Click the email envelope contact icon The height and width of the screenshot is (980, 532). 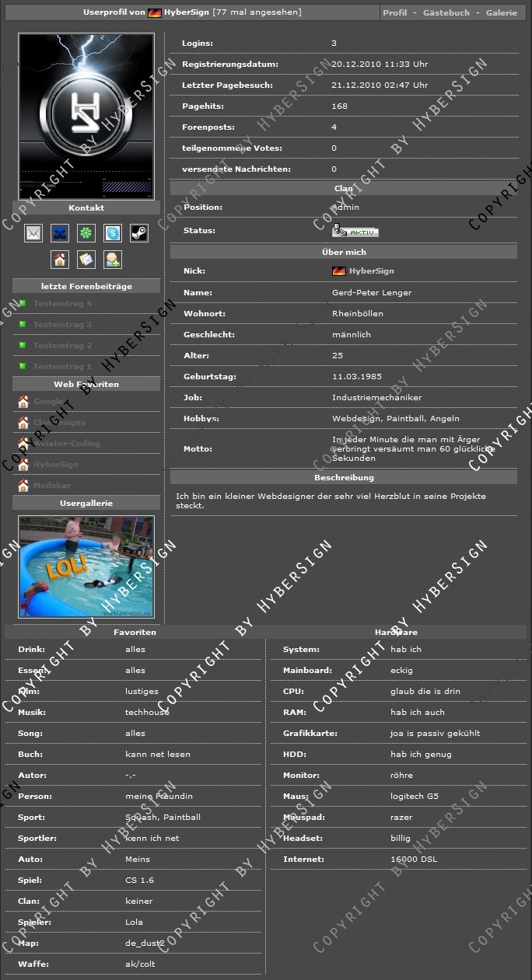click(33, 233)
